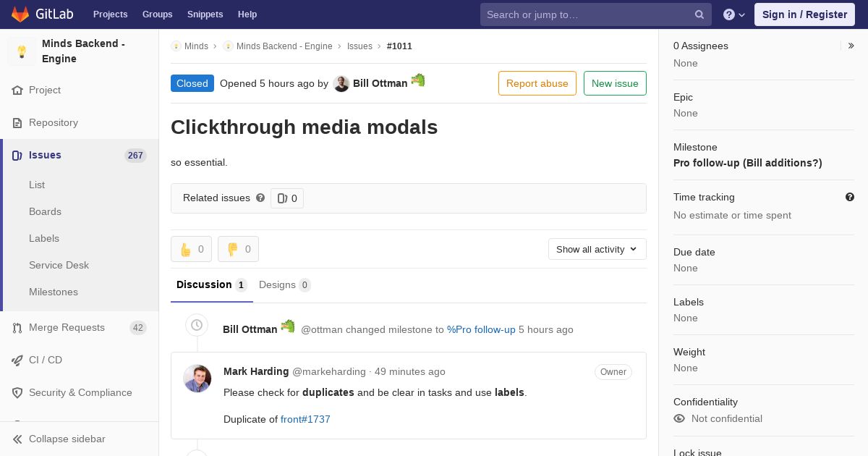868x456 pixels.
Task: Click the Sign in / Register button
Action: 804,14
